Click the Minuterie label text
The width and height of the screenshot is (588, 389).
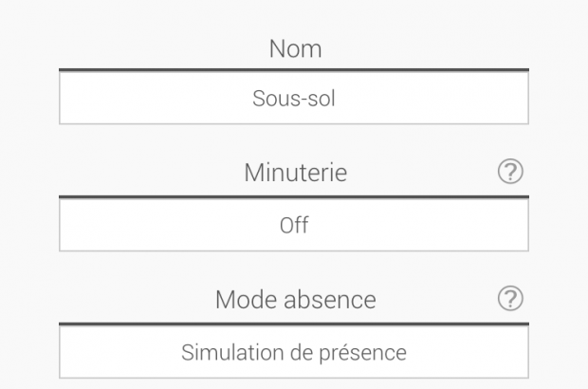[x=294, y=174]
